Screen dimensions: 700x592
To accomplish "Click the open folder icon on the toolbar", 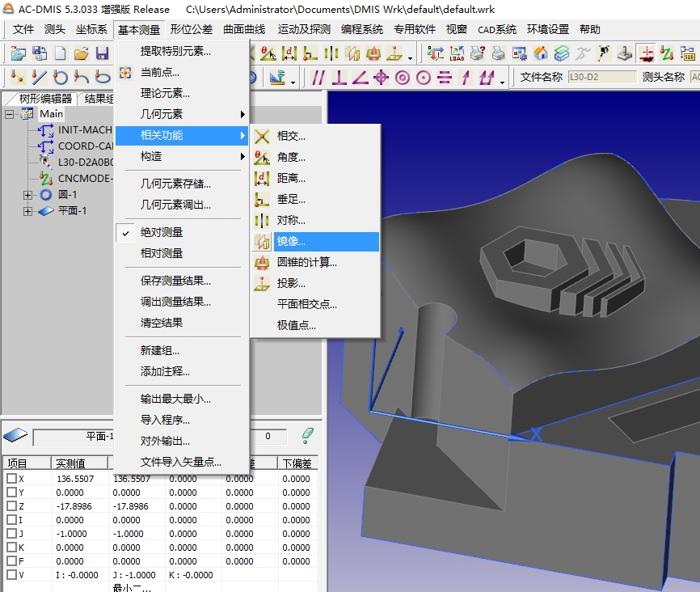I will point(80,54).
